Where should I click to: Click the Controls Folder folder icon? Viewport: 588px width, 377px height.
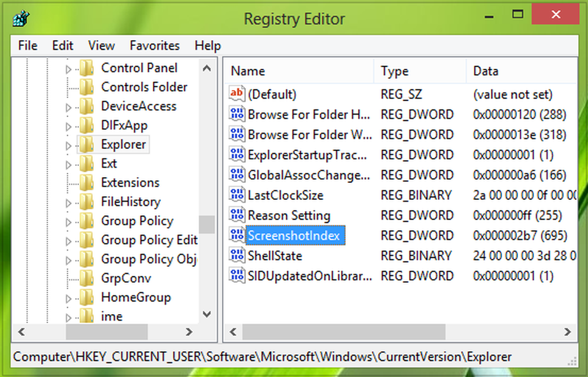coord(87,87)
